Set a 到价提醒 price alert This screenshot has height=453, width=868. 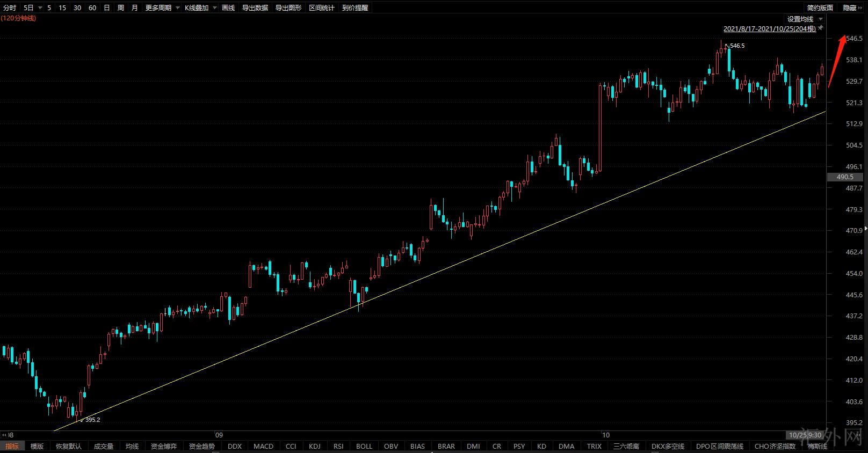pyautogui.click(x=355, y=8)
